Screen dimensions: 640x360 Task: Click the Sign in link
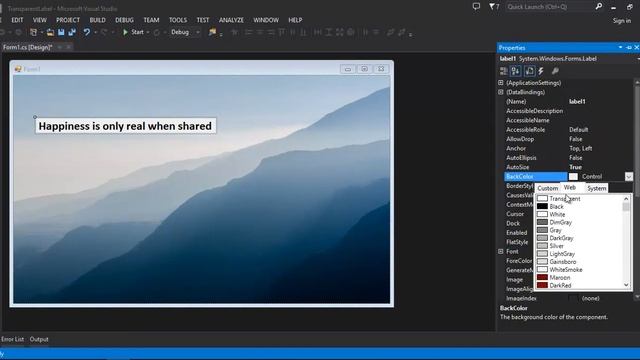click(x=622, y=20)
